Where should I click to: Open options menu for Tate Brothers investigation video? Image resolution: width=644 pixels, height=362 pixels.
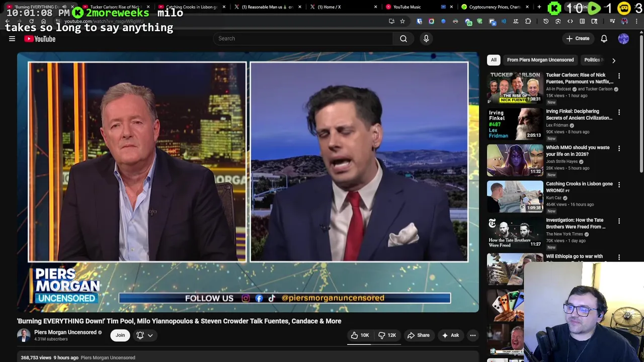[619, 221]
